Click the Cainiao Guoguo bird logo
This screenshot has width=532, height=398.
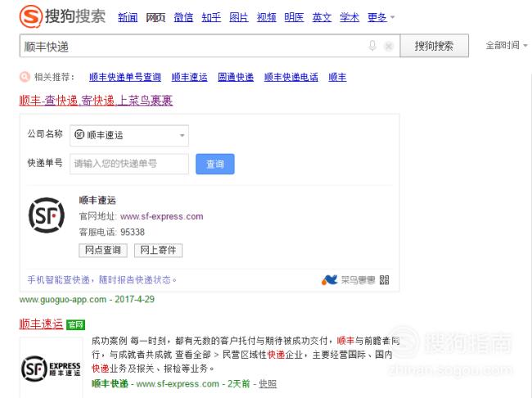[329, 280]
